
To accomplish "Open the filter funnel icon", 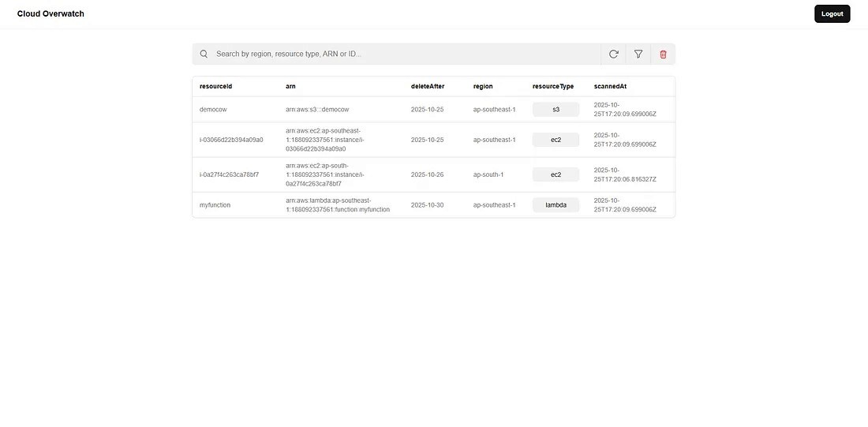I will [638, 54].
